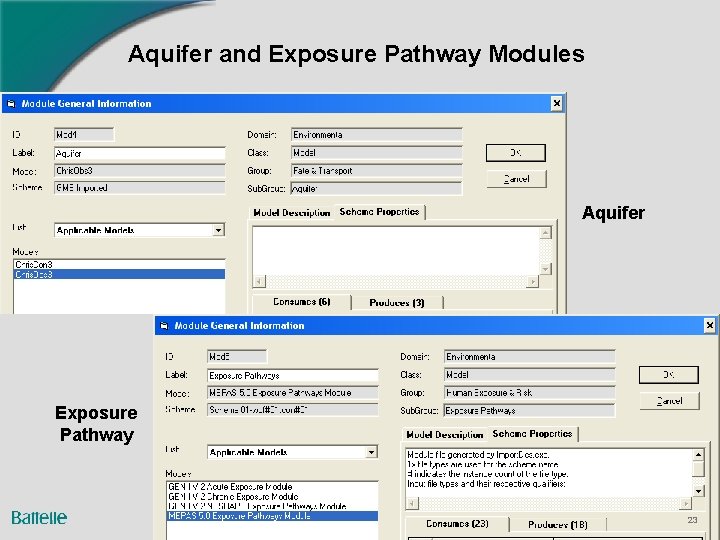720x540 pixels.
Task: Click Cancel in the Exposure Pathways window
Action: pyautogui.click(x=669, y=401)
